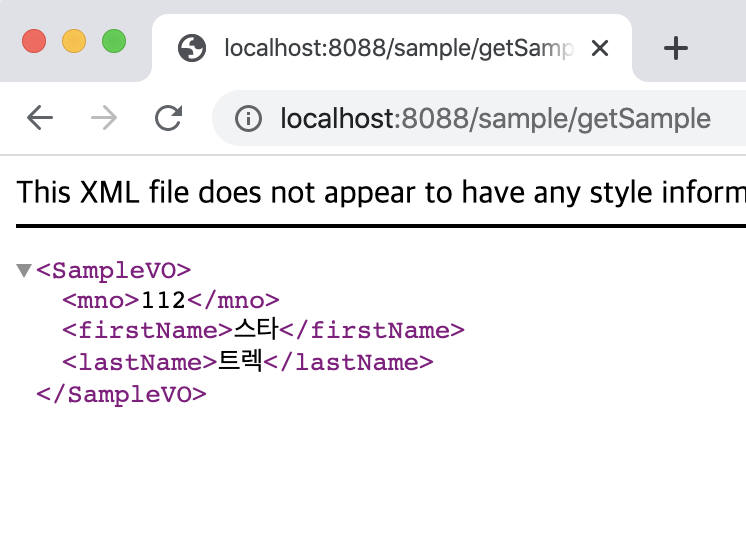Click the closing /SampleVO tag
The height and width of the screenshot is (538, 746).
click(x=121, y=394)
